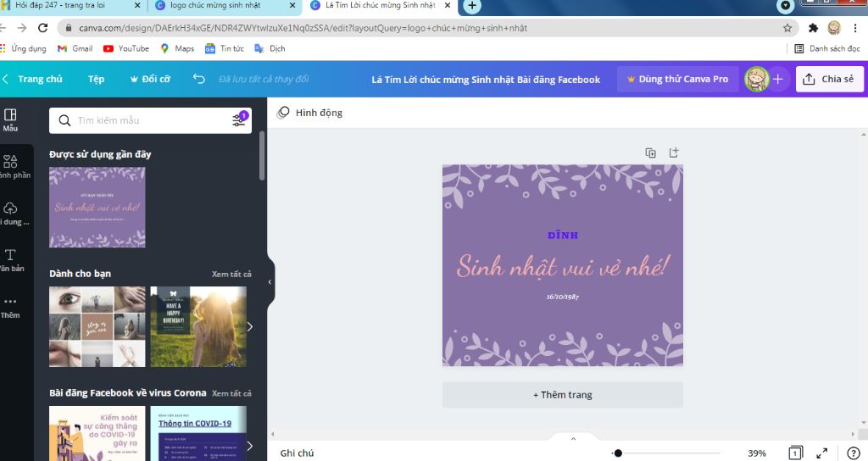868x461 pixels.
Task: Open the Thêm more options sidebar tab
Action: (x=10, y=307)
